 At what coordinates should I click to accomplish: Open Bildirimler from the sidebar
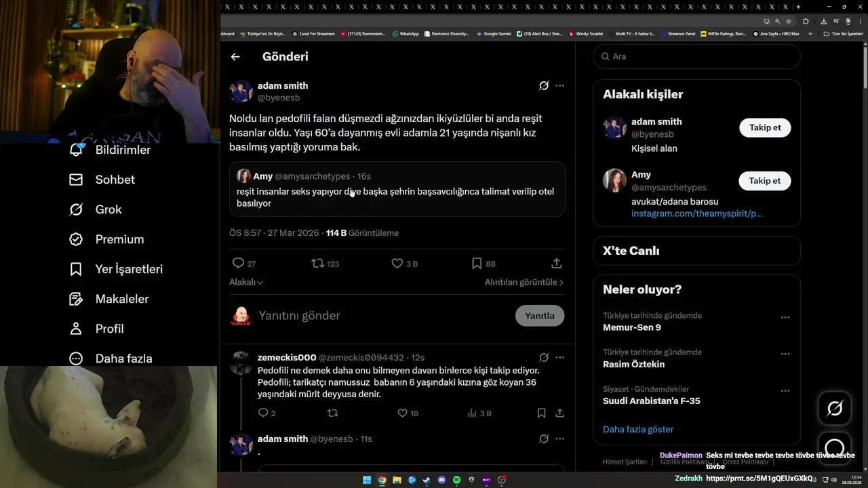coord(110,150)
